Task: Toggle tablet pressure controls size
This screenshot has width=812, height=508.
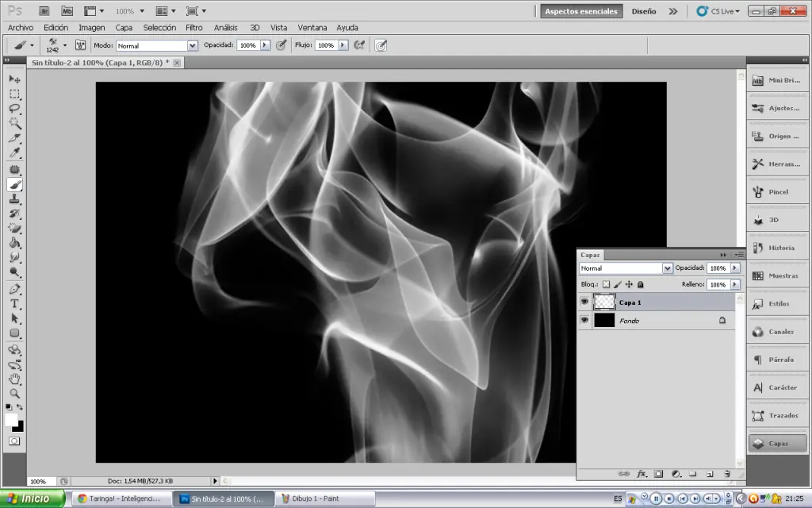Action: coord(381,45)
